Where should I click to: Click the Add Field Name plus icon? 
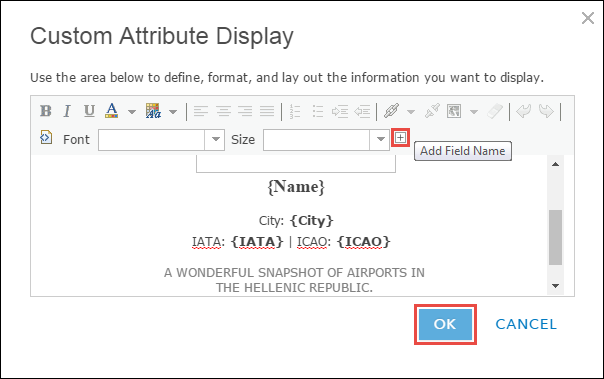pos(401,138)
